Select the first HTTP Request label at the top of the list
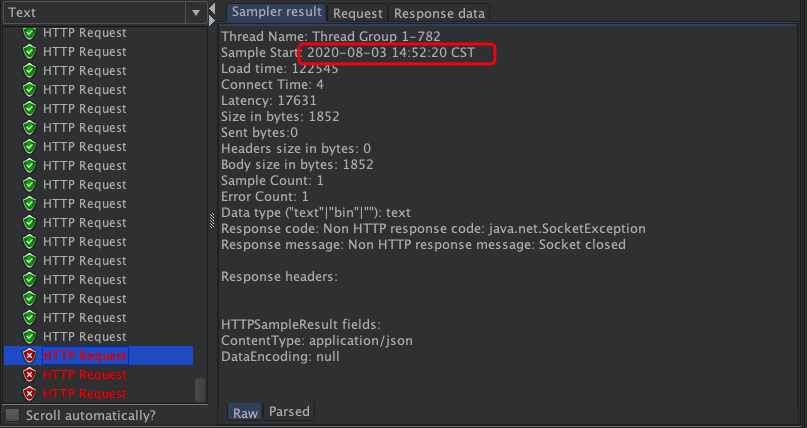Screen dimensions: 807x428 (x=84, y=33)
